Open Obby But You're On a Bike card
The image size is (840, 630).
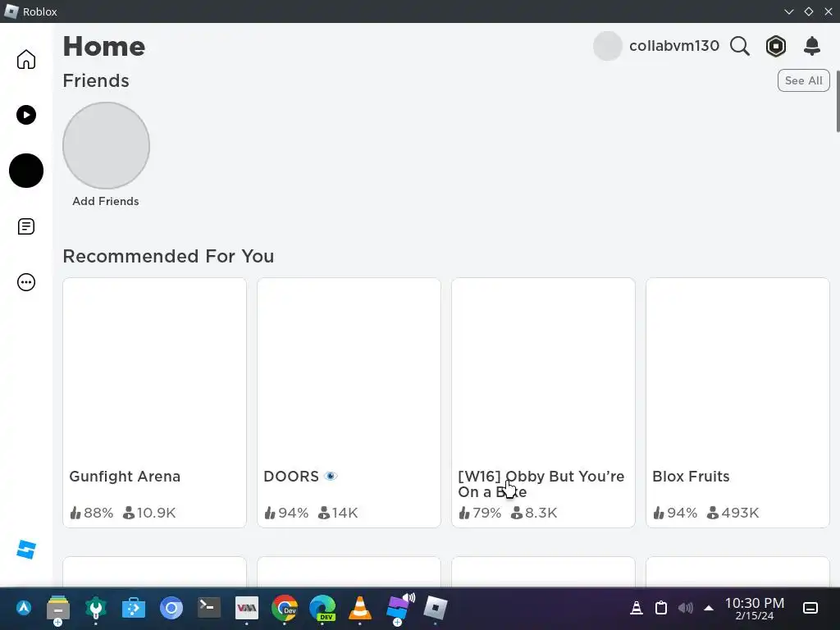543,402
